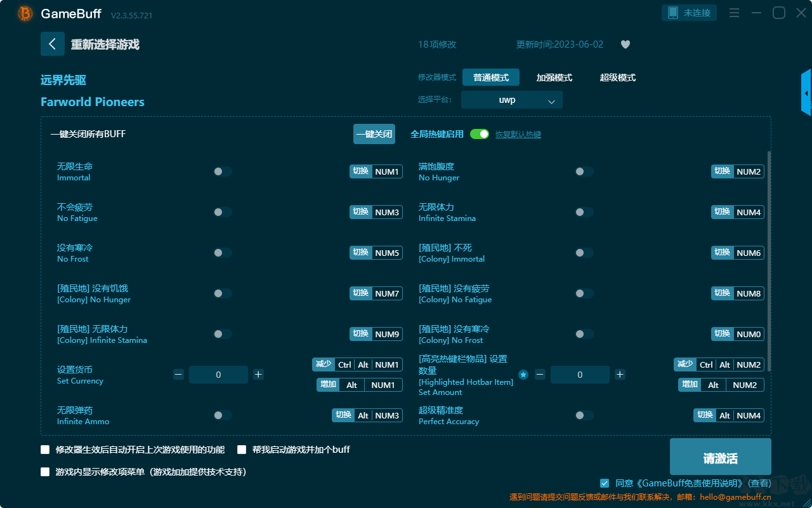Toggle the Immortal switch
This screenshot has height=508, width=812.
223,171
